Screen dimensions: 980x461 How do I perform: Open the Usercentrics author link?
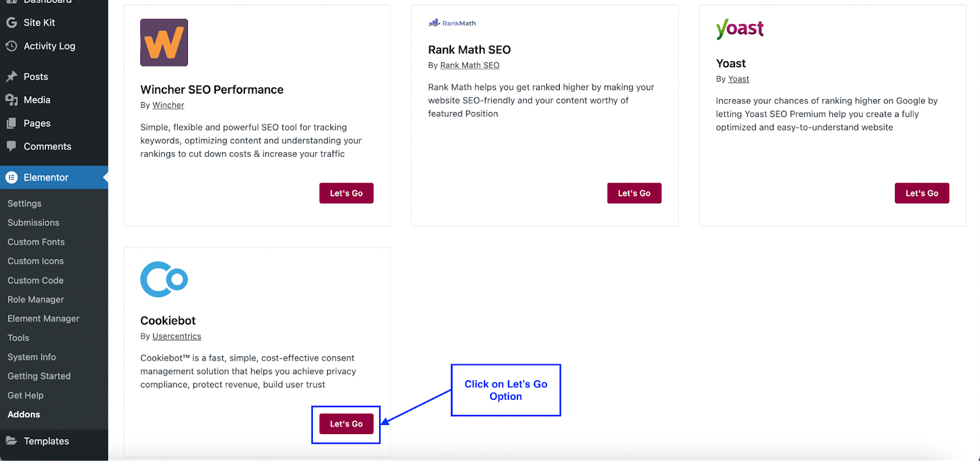[x=176, y=336]
